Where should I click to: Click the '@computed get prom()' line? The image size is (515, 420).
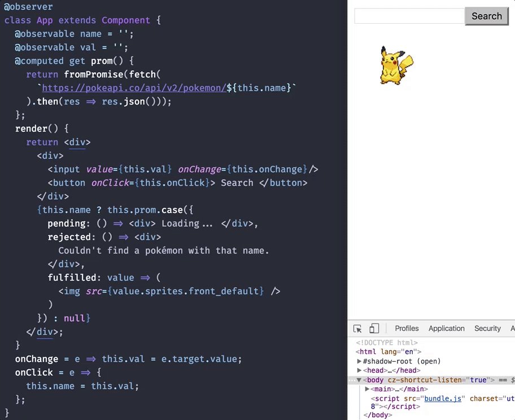[x=74, y=61]
